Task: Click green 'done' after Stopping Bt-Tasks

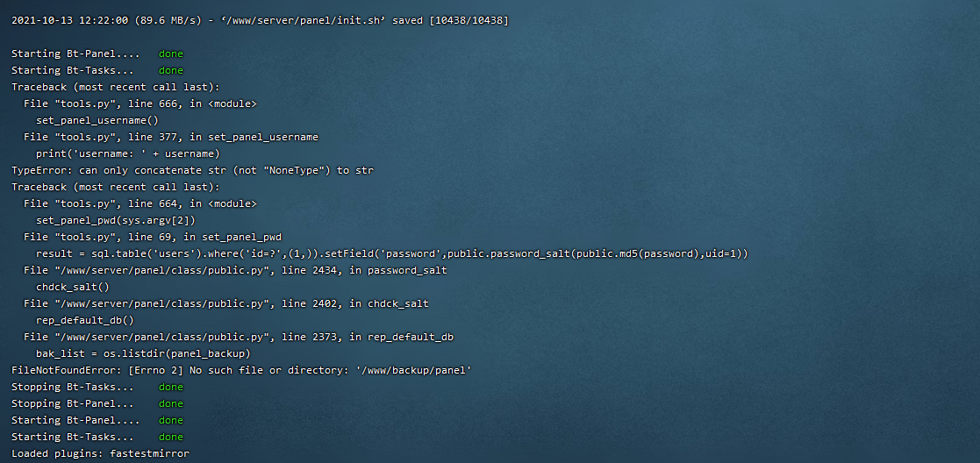Action: point(170,388)
